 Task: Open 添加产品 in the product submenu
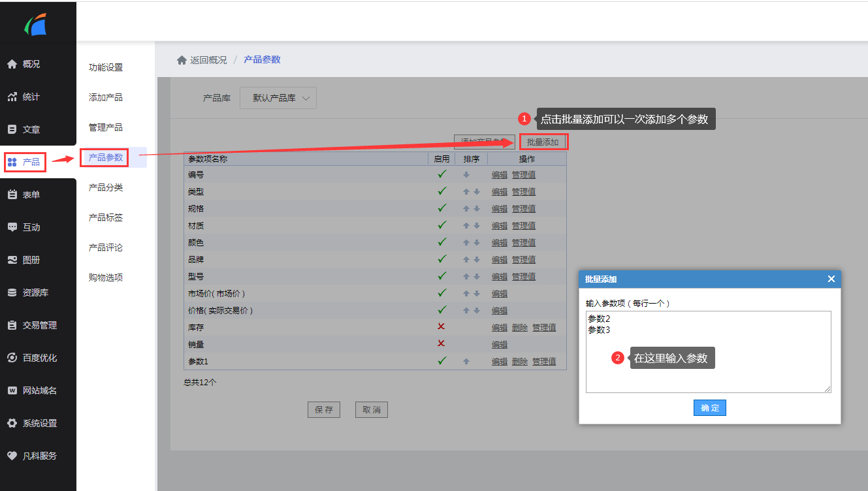[x=106, y=97]
